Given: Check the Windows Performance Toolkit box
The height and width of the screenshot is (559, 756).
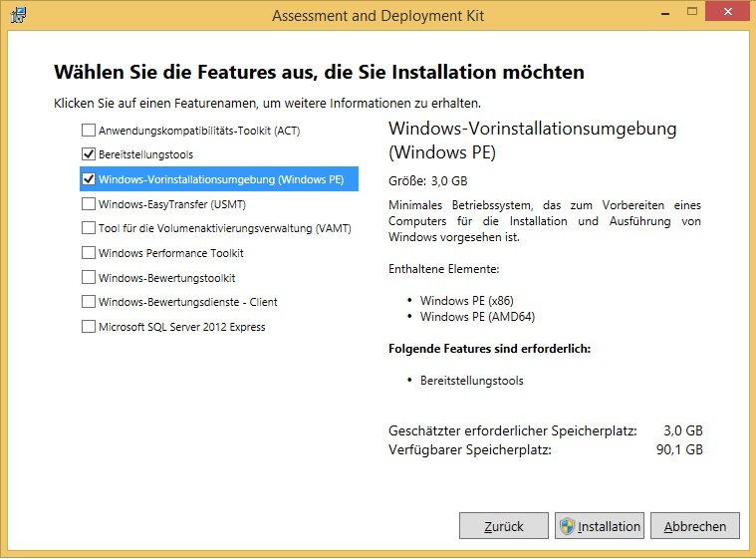Looking at the screenshot, I should pyautogui.click(x=89, y=253).
